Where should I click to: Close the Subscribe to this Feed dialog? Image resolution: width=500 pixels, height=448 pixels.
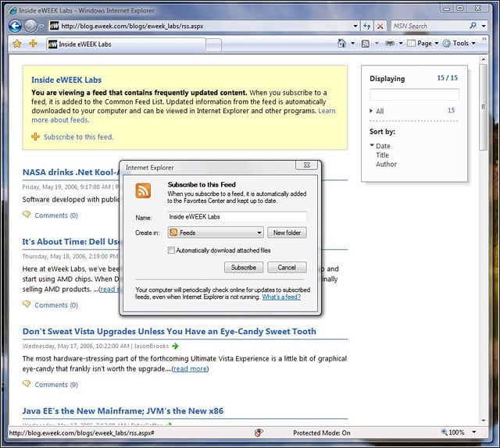[x=306, y=165]
